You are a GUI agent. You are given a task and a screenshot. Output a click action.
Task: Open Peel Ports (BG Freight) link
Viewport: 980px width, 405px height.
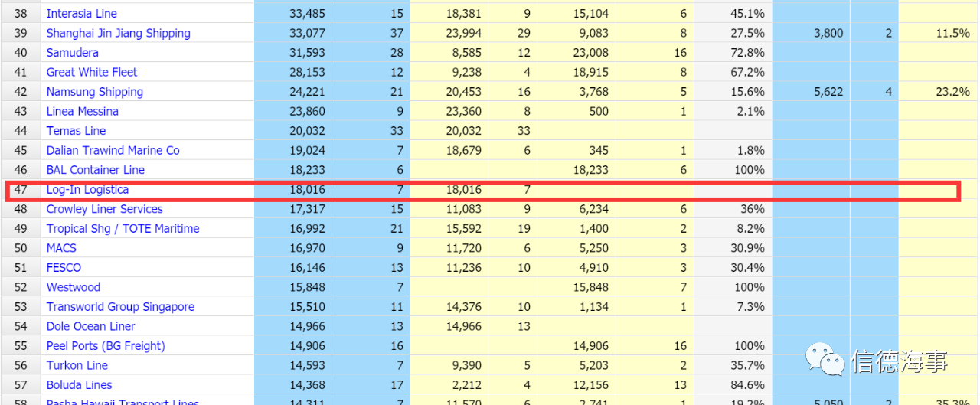106,345
